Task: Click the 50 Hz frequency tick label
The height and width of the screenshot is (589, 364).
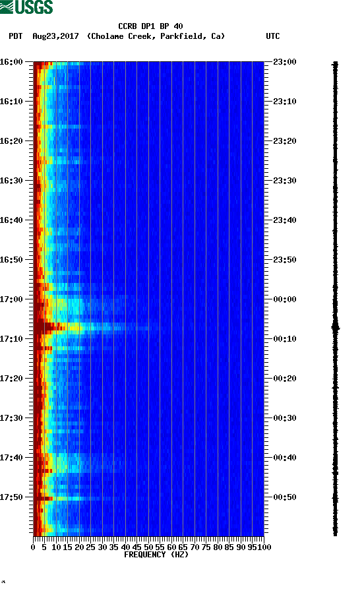Action: click(x=148, y=547)
